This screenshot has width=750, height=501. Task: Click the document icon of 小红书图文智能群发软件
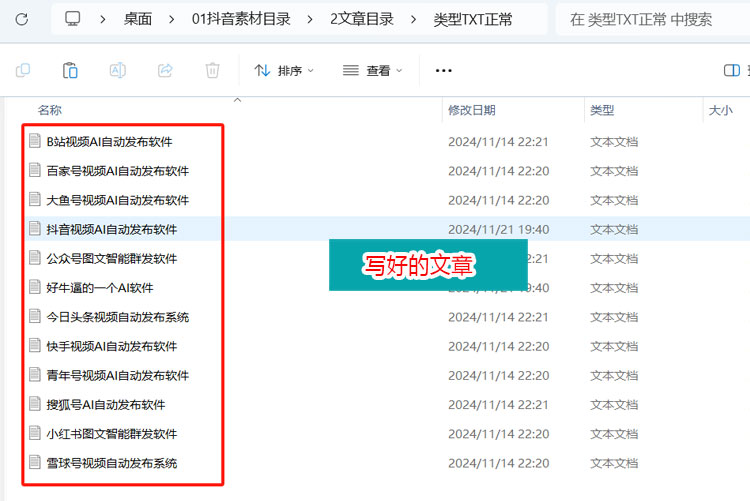pyautogui.click(x=34, y=433)
